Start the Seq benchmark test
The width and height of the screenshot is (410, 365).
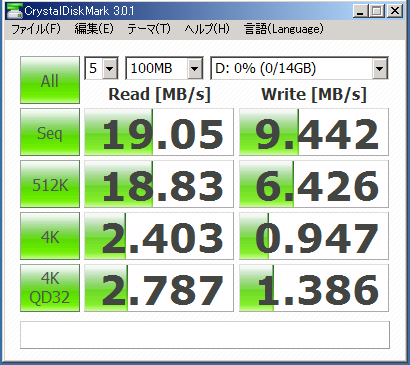point(50,132)
